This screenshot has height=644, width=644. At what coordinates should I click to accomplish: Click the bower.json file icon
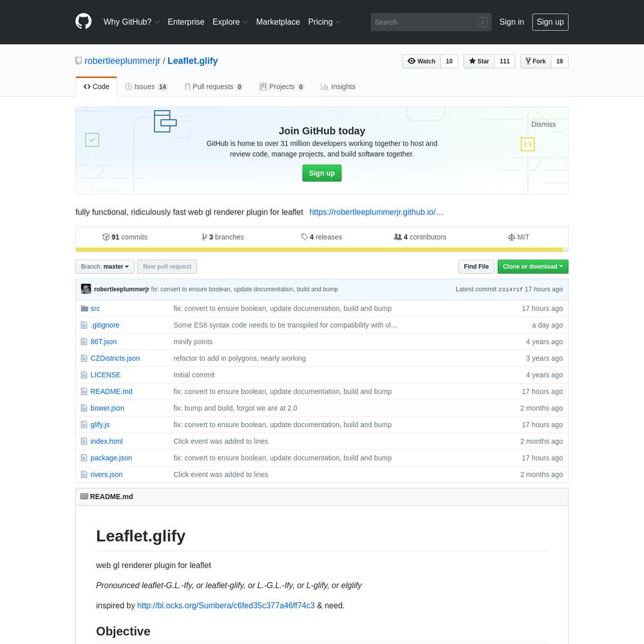pyautogui.click(x=84, y=408)
